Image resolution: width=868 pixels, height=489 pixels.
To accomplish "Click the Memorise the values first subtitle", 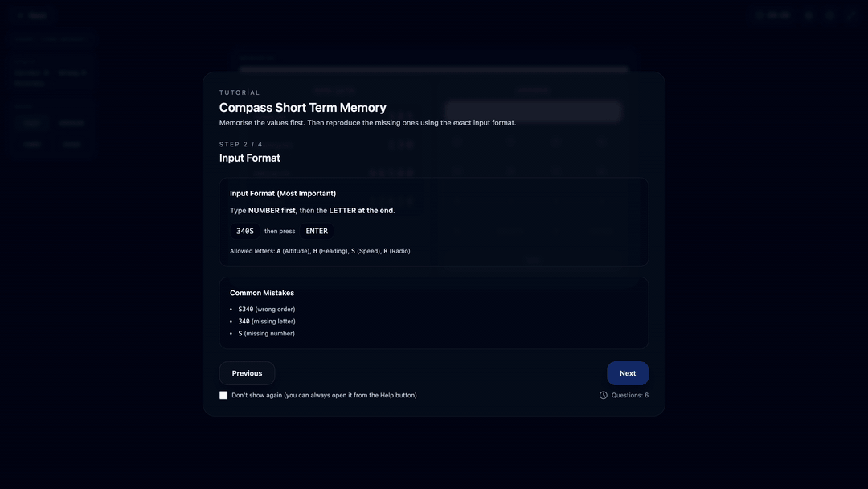I will [x=367, y=122].
